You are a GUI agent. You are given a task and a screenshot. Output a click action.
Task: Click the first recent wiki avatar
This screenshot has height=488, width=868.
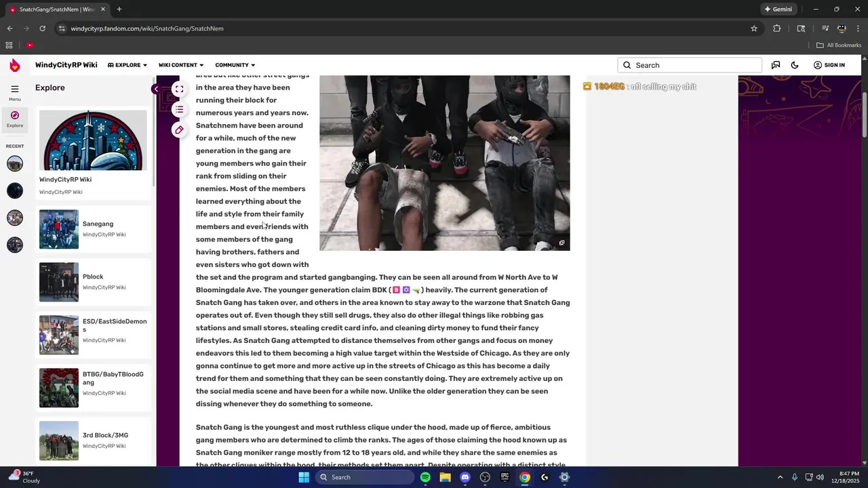tap(15, 163)
